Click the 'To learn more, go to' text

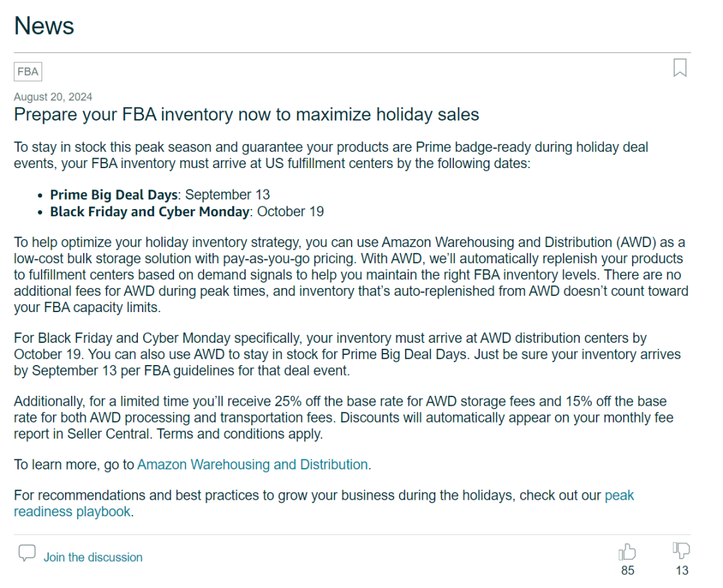[74, 464]
